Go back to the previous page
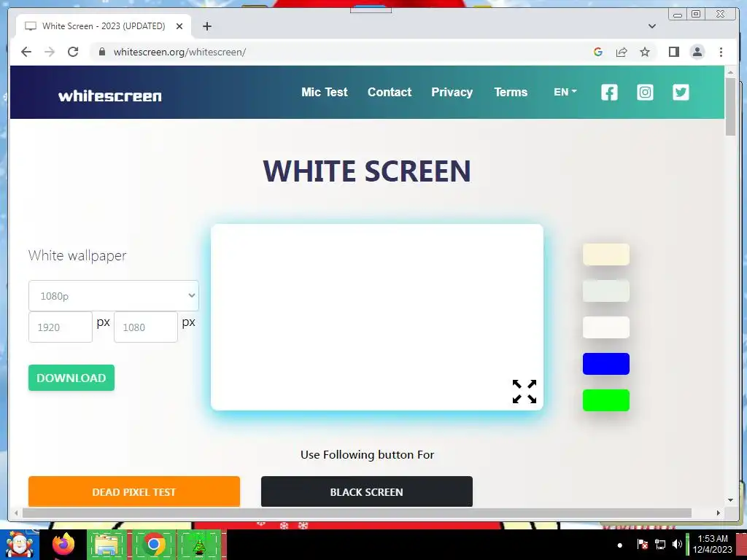Screen dimensions: 747x560 pos(26,52)
